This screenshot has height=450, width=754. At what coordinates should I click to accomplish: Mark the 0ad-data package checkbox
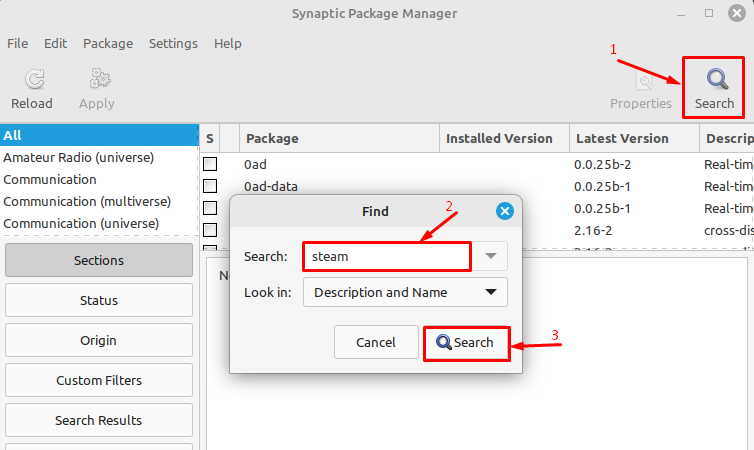[x=210, y=186]
